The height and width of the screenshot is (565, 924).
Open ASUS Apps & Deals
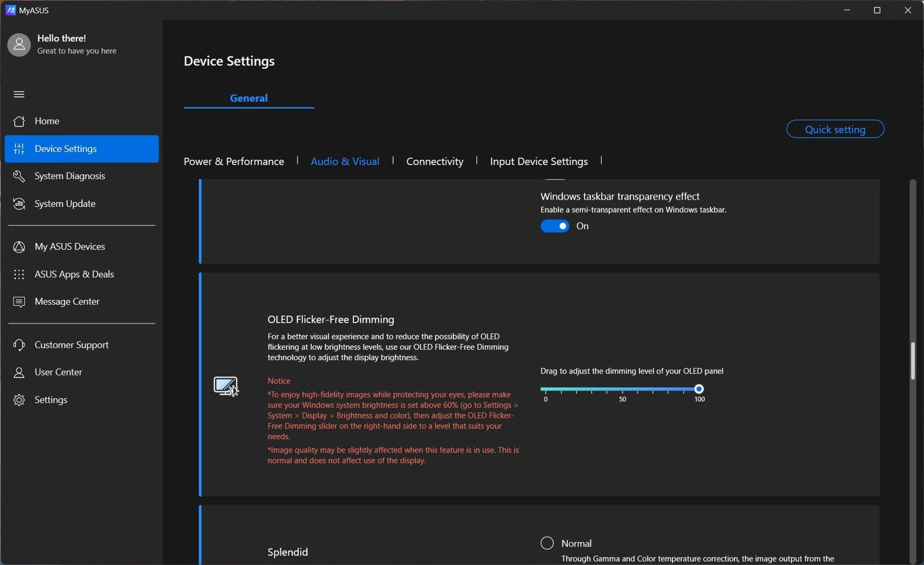click(81, 275)
